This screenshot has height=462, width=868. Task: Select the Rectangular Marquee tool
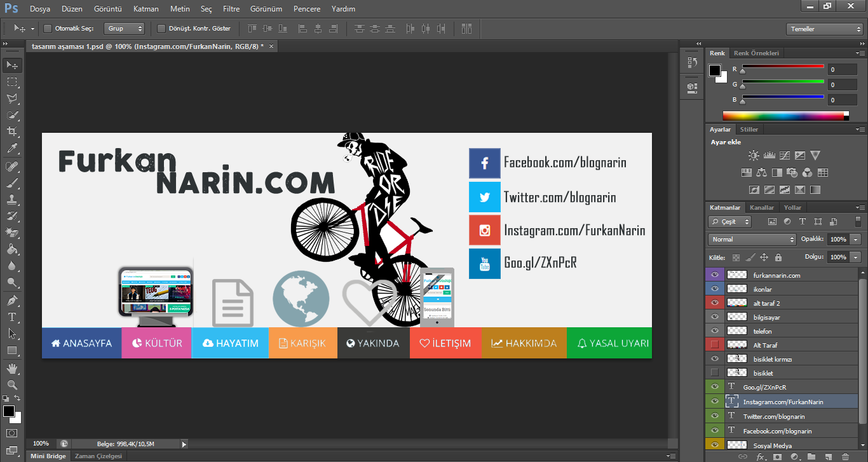12,82
